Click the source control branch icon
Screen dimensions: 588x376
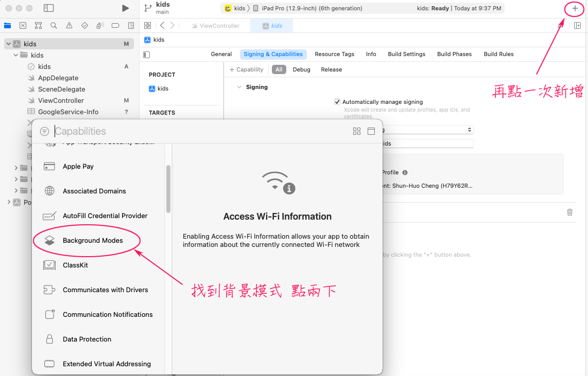tap(148, 8)
